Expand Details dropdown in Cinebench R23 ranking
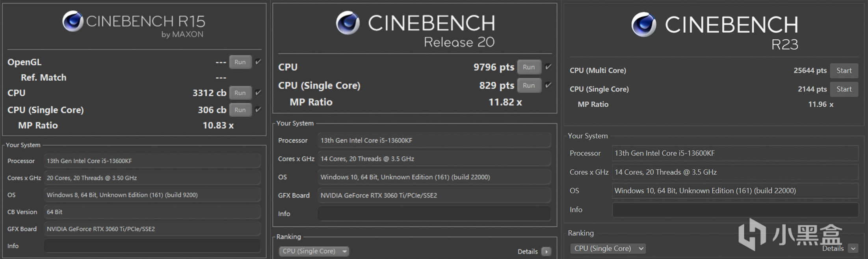Image resolution: width=868 pixels, height=259 pixels. click(x=853, y=248)
